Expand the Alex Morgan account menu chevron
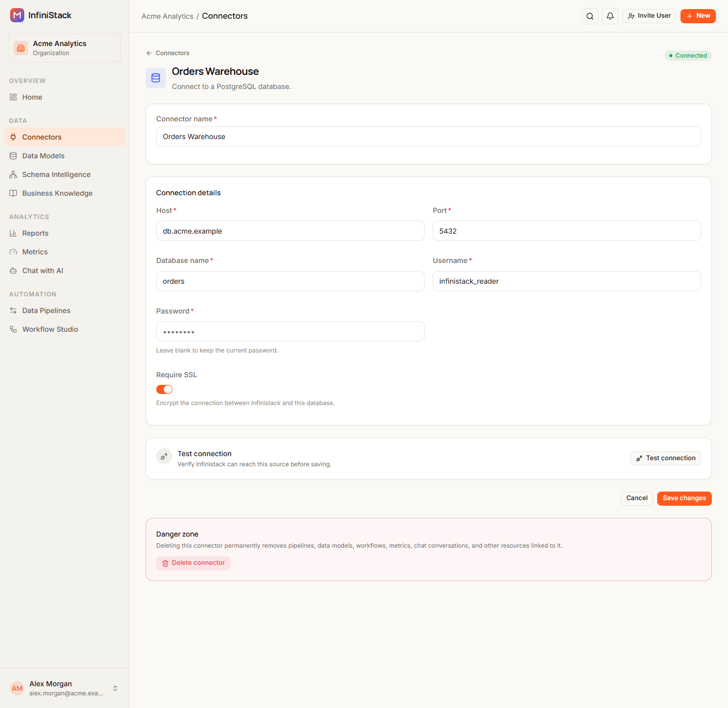Image resolution: width=728 pixels, height=708 pixels. tap(115, 688)
